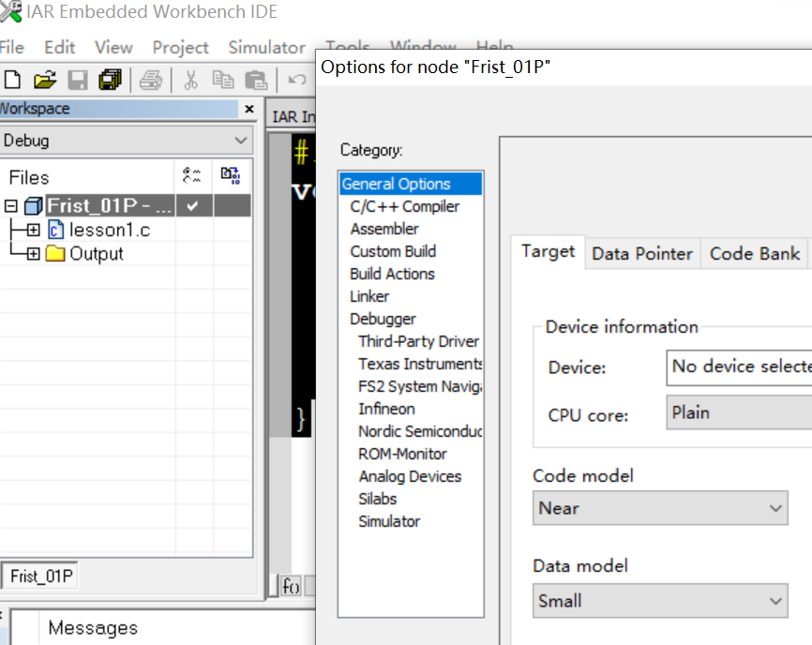Click the Undo toolbar icon

click(x=296, y=80)
